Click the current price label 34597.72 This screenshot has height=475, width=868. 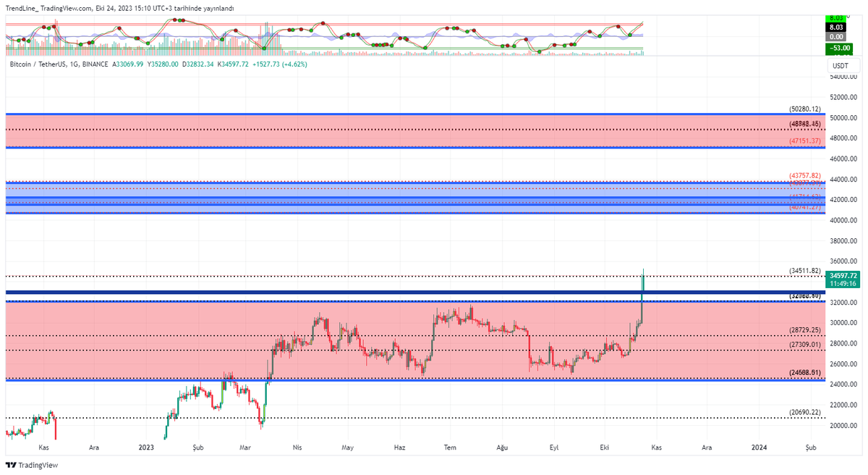(843, 275)
